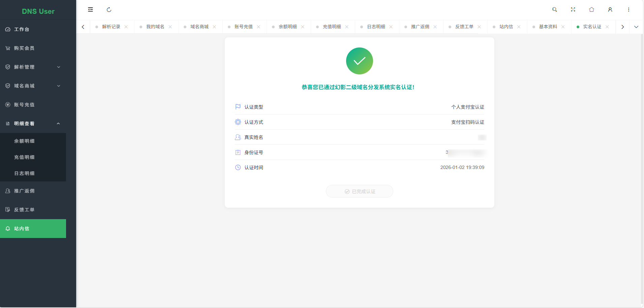Screen dimensions: 644x308
Task: Expand the 域名商城 menu
Action: [x=58, y=85]
